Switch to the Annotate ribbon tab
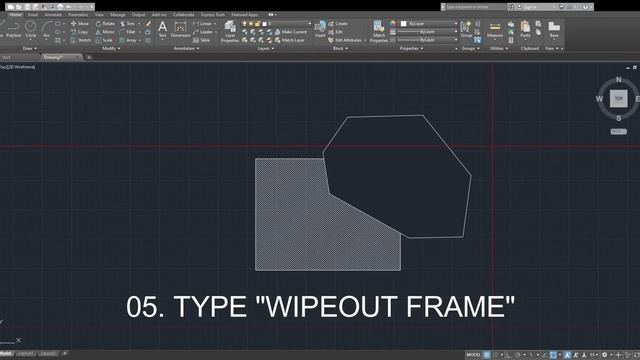The width and height of the screenshot is (640, 360). (53, 14)
